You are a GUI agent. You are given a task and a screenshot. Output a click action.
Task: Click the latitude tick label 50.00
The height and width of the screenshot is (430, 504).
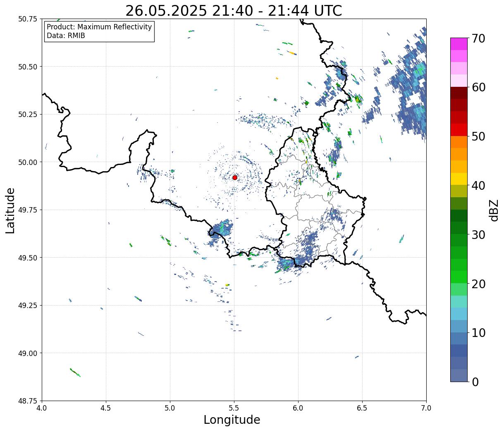pos(28,162)
